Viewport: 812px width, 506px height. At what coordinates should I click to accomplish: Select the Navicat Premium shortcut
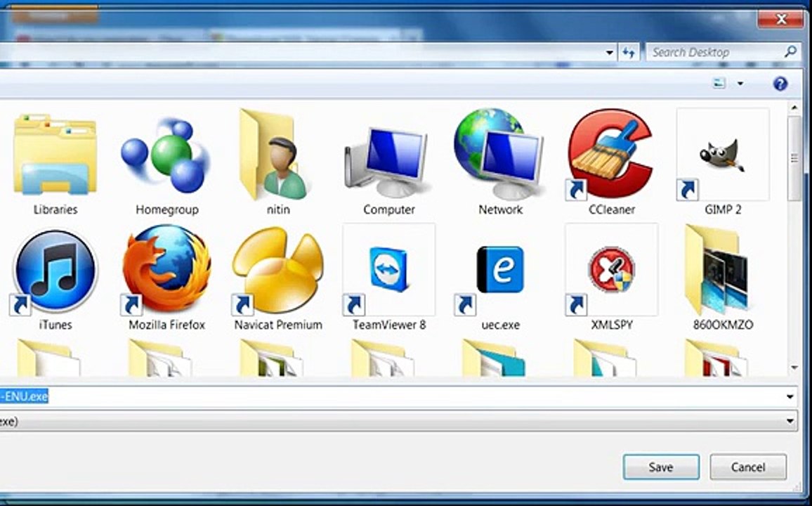coord(277,271)
